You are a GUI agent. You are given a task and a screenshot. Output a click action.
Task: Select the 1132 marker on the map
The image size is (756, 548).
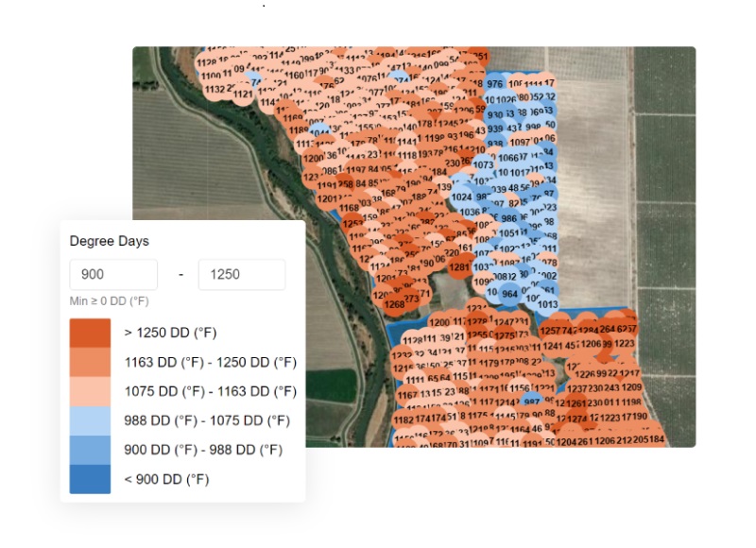click(x=214, y=89)
